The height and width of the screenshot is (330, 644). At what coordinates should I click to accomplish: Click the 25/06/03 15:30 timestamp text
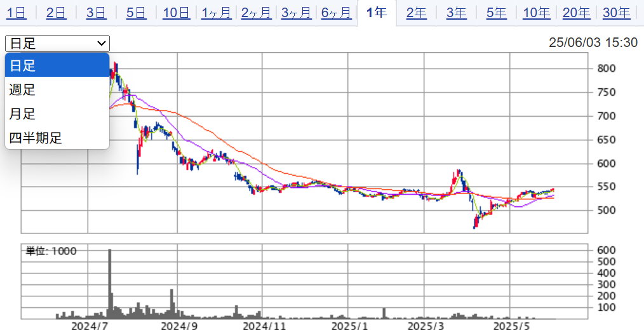click(593, 43)
